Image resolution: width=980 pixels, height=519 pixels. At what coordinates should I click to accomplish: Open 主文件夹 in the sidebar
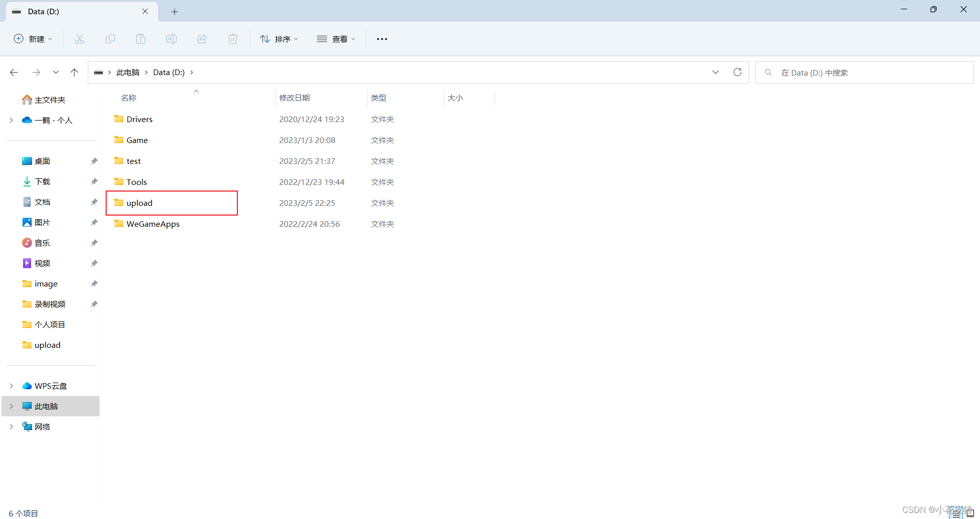click(50, 100)
